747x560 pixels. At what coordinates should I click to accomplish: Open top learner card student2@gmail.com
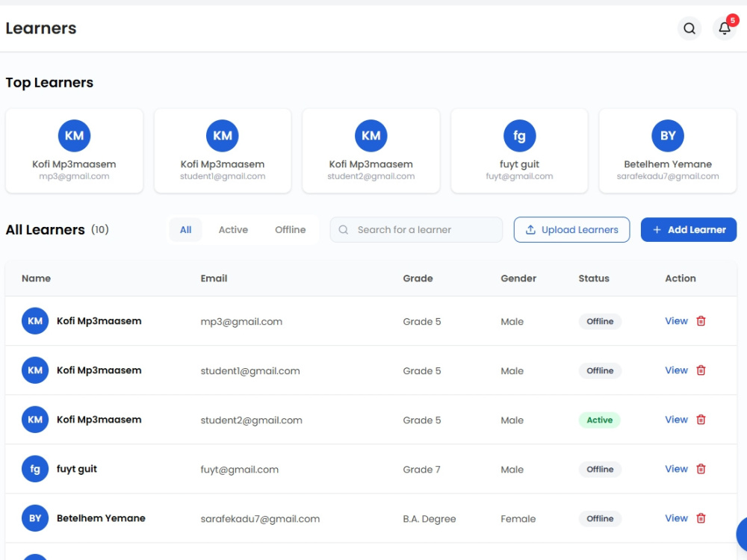click(371, 151)
